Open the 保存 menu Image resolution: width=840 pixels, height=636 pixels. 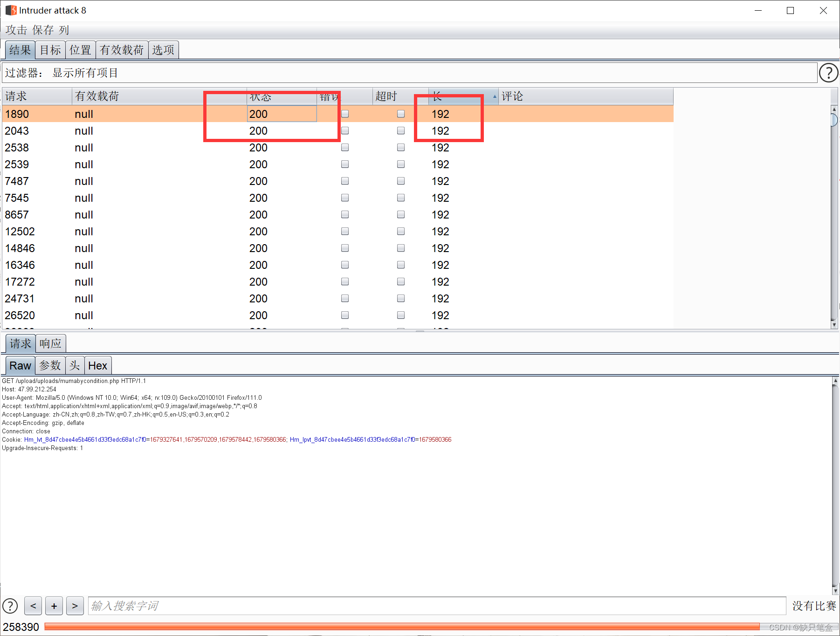(43, 30)
